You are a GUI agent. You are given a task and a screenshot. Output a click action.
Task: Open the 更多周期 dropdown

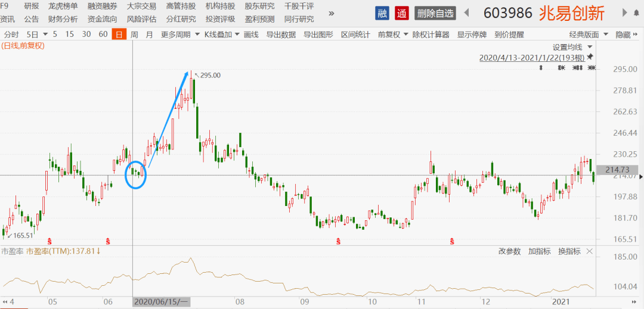180,35
